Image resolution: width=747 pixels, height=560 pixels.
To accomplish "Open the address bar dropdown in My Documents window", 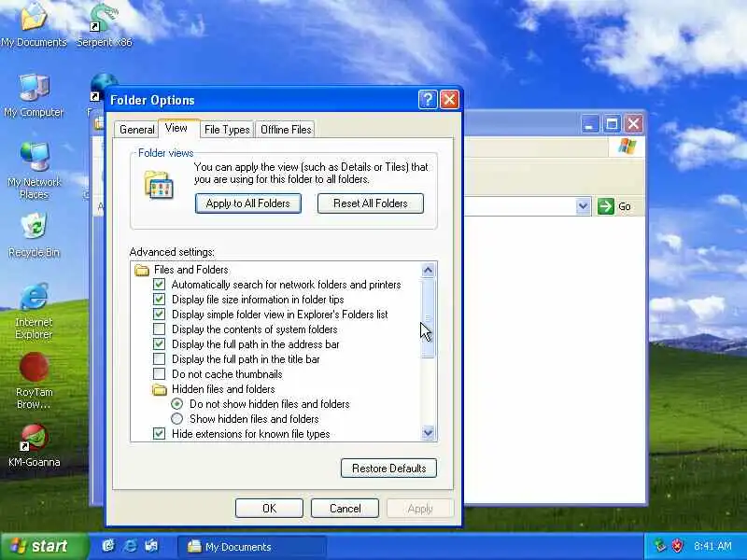I will pyautogui.click(x=583, y=206).
